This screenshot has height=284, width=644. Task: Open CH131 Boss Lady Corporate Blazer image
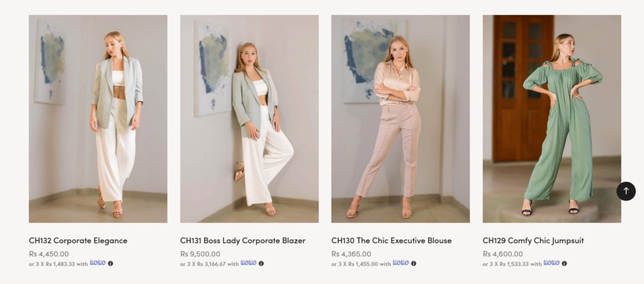tap(249, 119)
